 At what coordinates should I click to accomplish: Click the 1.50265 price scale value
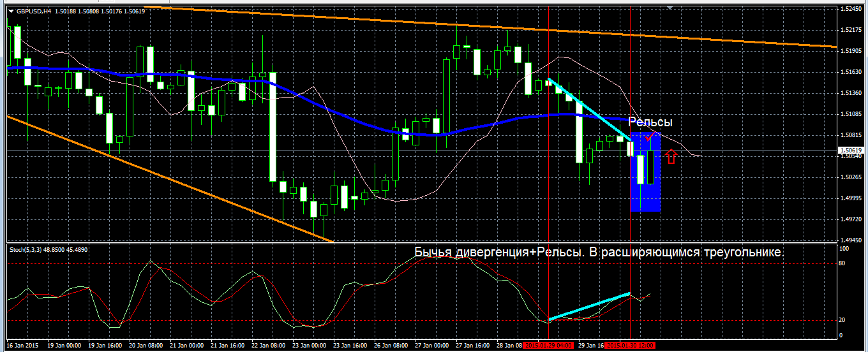click(853, 177)
